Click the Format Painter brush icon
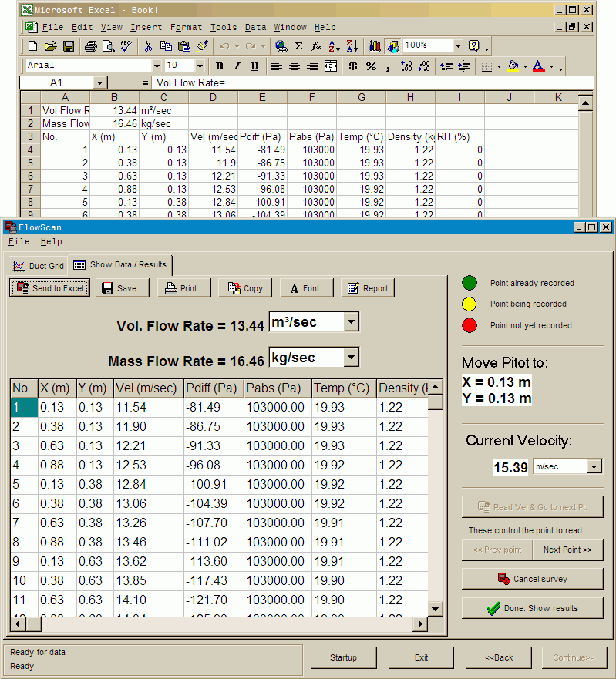Screen dimensions: 616x679 [x=202, y=46]
